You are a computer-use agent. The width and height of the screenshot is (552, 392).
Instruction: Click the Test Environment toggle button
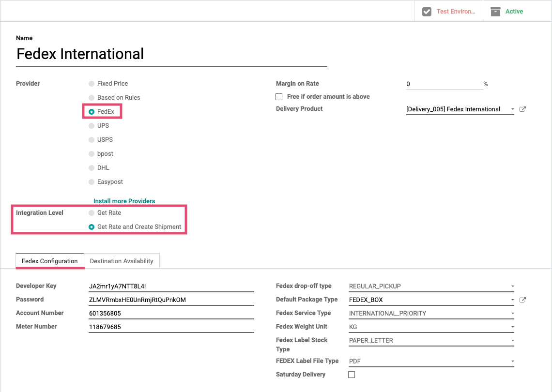point(448,11)
